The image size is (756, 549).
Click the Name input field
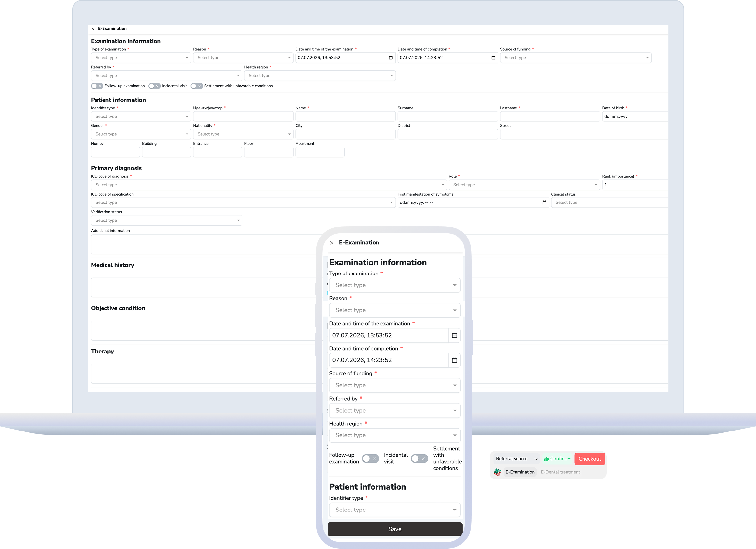(x=345, y=117)
